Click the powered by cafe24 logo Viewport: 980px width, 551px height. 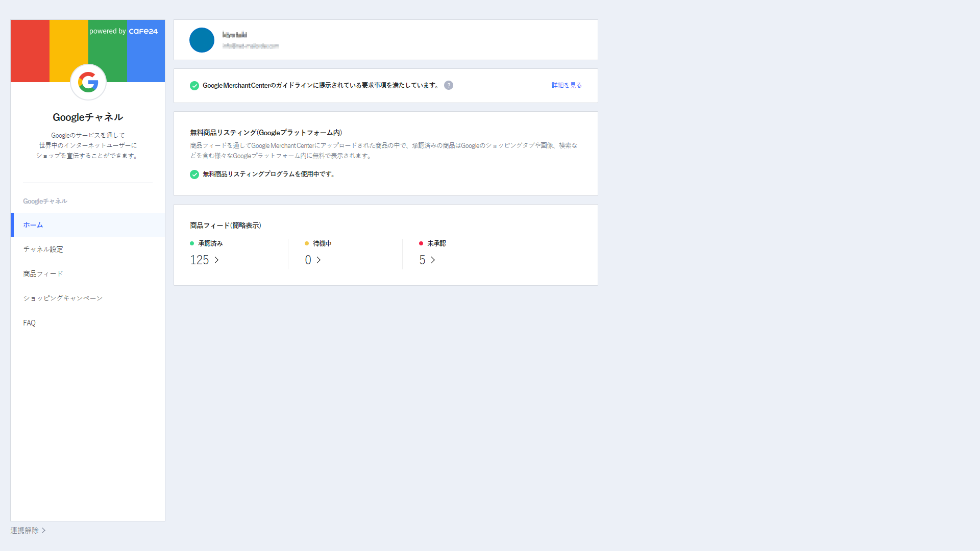[x=124, y=31]
